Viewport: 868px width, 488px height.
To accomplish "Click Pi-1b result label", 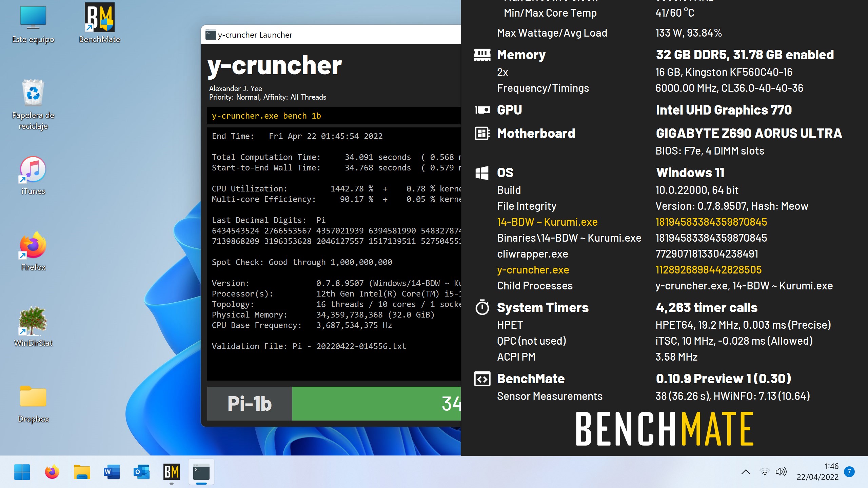I will 250,404.
